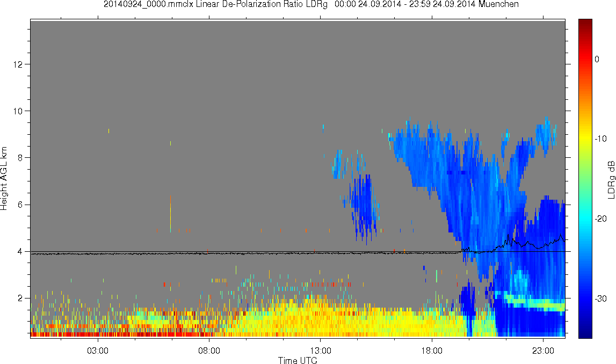Click the '18:00' time tick label
Image resolution: width=616 pixels, height=364 pixels.
[432, 351]
